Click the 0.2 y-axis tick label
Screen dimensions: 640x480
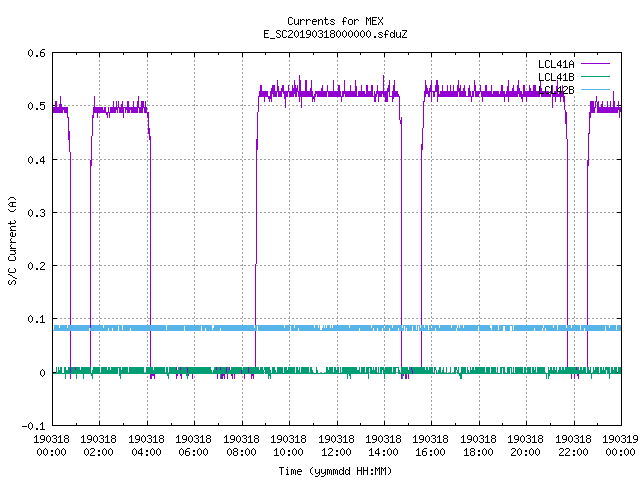36,266
